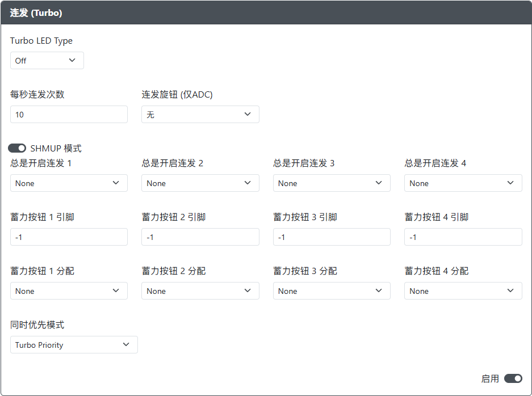Click the 蓄力按钮 1 引脚 input field
This screenshot has height=396, width=532.
point(69,237)
